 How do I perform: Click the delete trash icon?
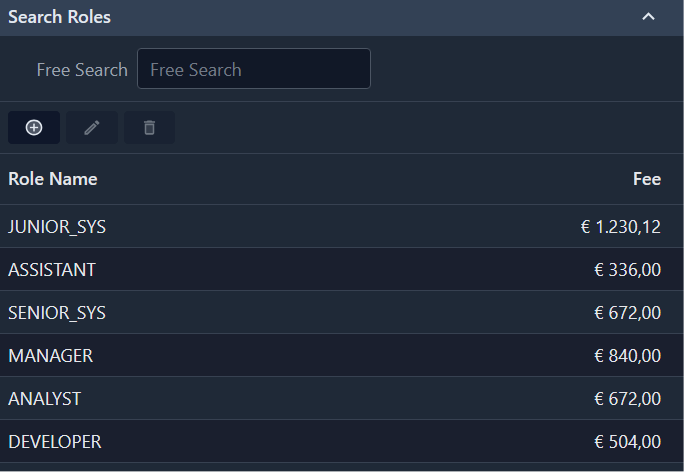click(x=149, y=127)
